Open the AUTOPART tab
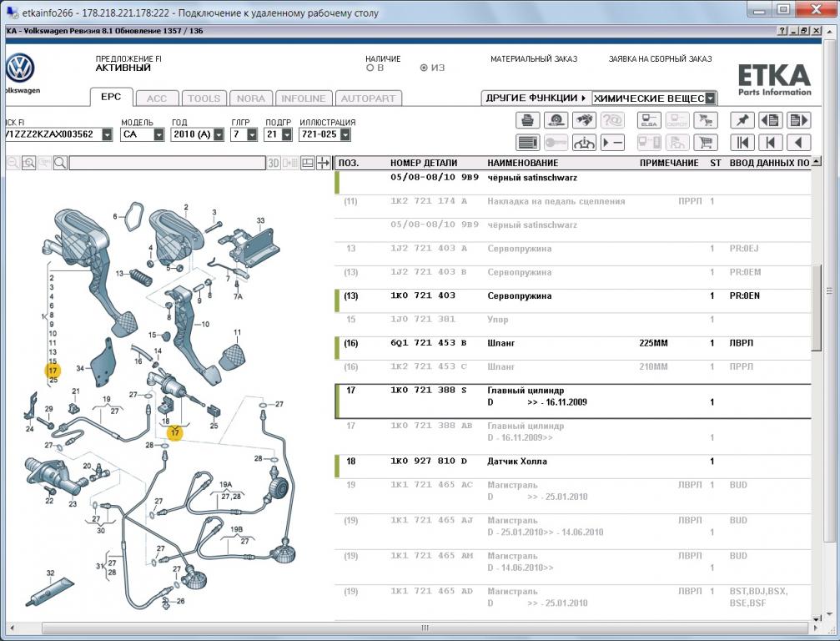 click(368, 98)
